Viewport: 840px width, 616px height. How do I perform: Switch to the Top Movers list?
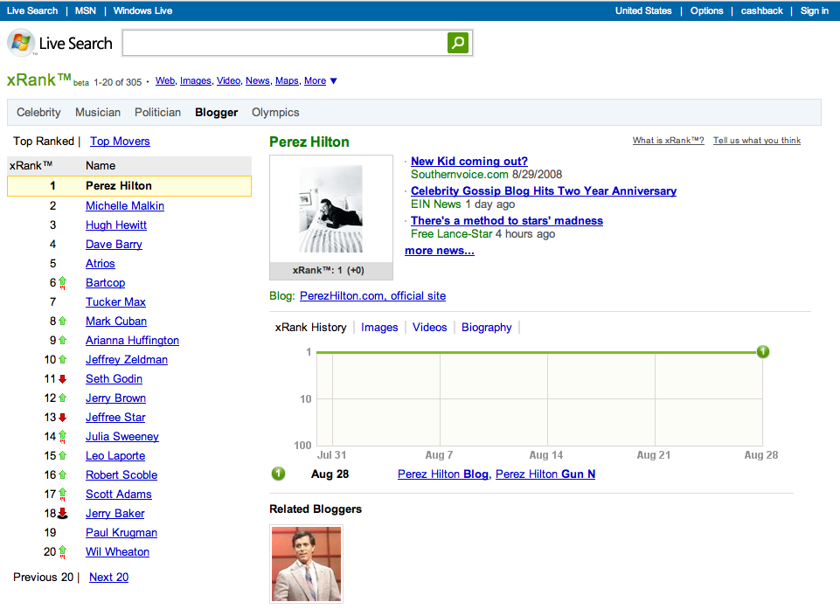[x=120, y=142]
